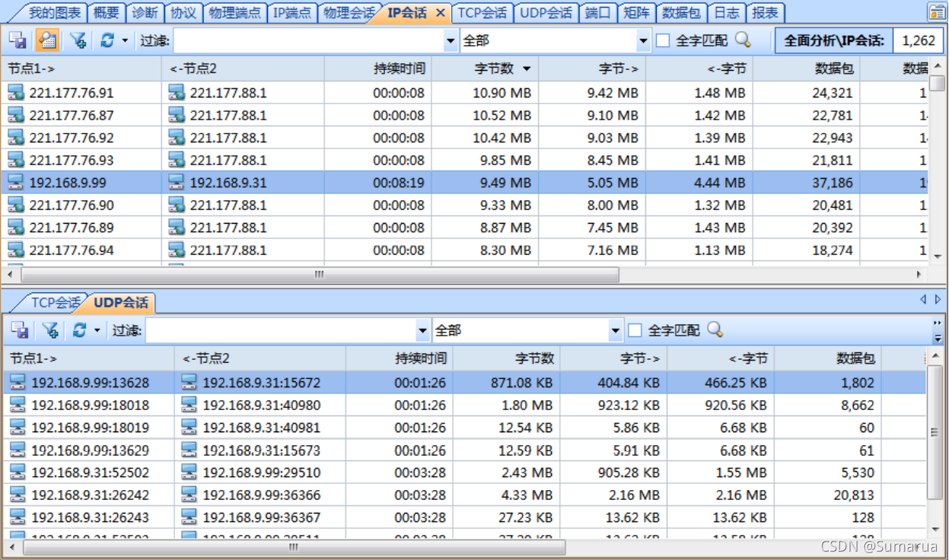Click the lower filter input field
The width and height of the screenshot is (949, 560).
coord(281,330)
